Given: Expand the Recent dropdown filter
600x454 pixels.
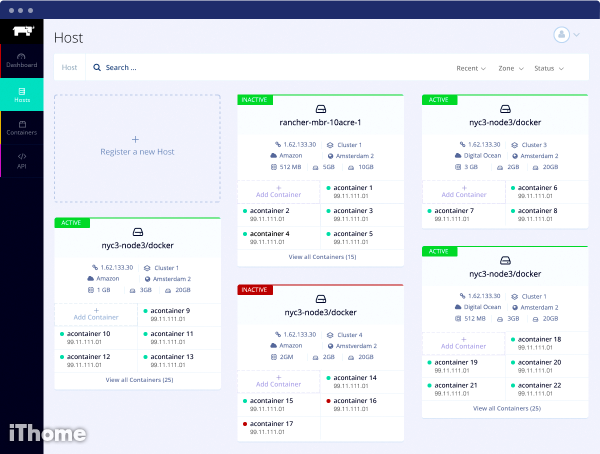Looking at the screenshot, I should [471, 68].
